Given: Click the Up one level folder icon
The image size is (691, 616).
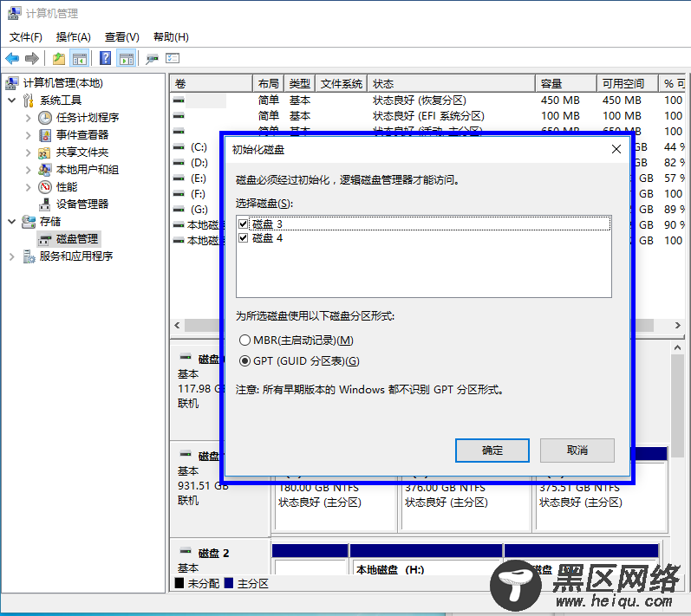Looking at the screenshot, I should (x=58, y=58).
